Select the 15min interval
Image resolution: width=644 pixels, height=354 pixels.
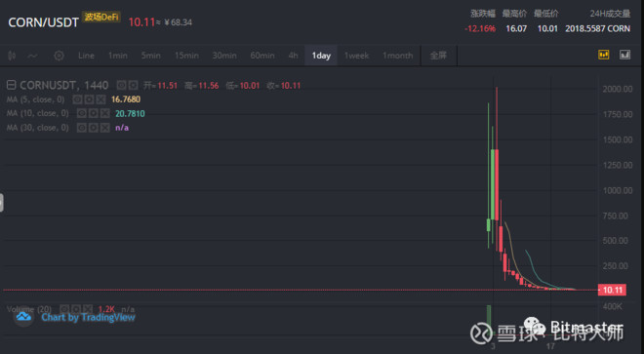(x=187, y=56)
